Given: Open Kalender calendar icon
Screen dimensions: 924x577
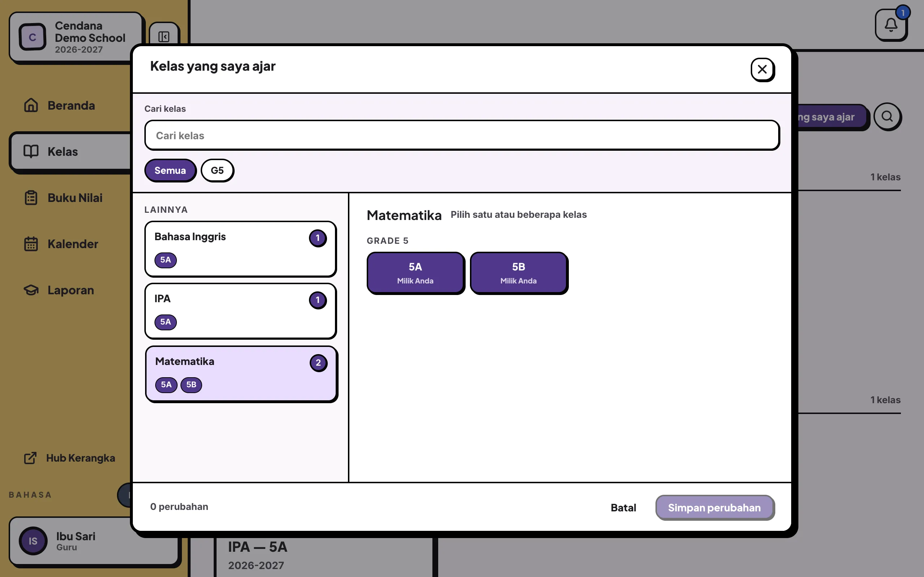Looking at the screenshot, I should [x=31, y=244].
